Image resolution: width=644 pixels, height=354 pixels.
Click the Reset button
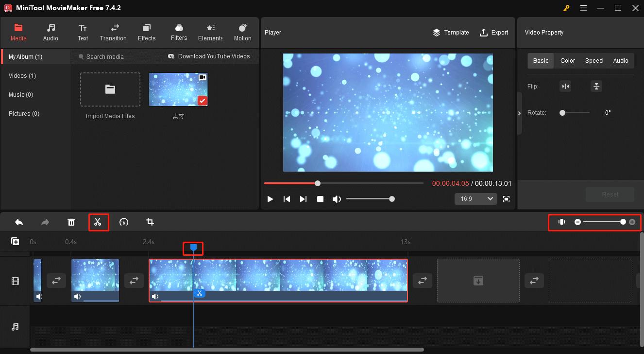(610, 195)
